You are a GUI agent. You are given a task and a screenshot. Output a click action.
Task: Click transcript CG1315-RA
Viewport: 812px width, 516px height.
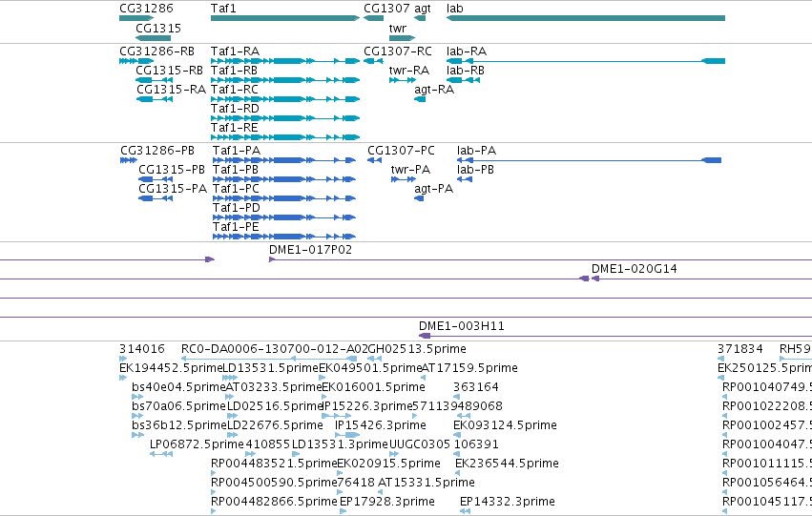point(172,90)
